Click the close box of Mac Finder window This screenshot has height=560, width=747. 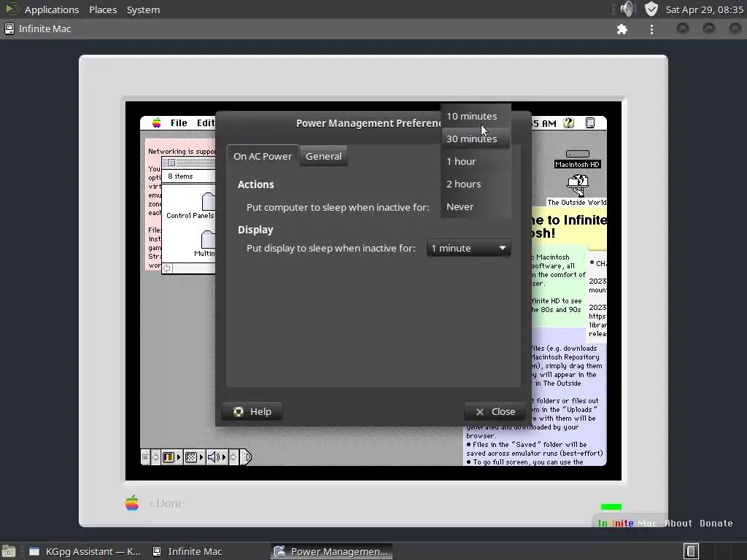(171, 163)
